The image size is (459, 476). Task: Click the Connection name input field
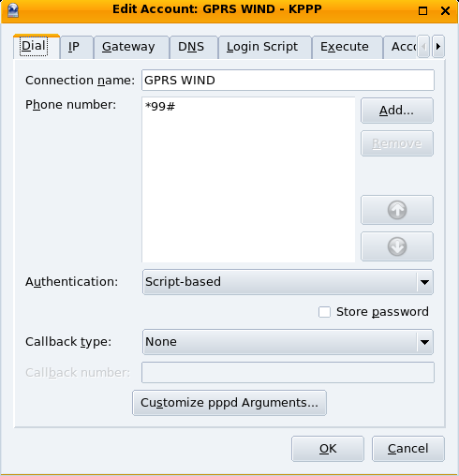[x=288, y=81]
